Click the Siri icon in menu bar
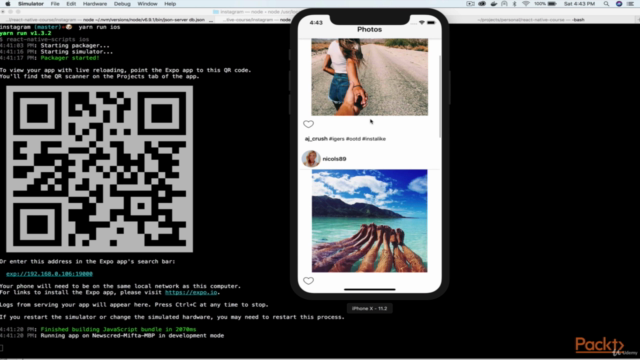The height and width of the screenshot is (360, 640). click(619, 4)
